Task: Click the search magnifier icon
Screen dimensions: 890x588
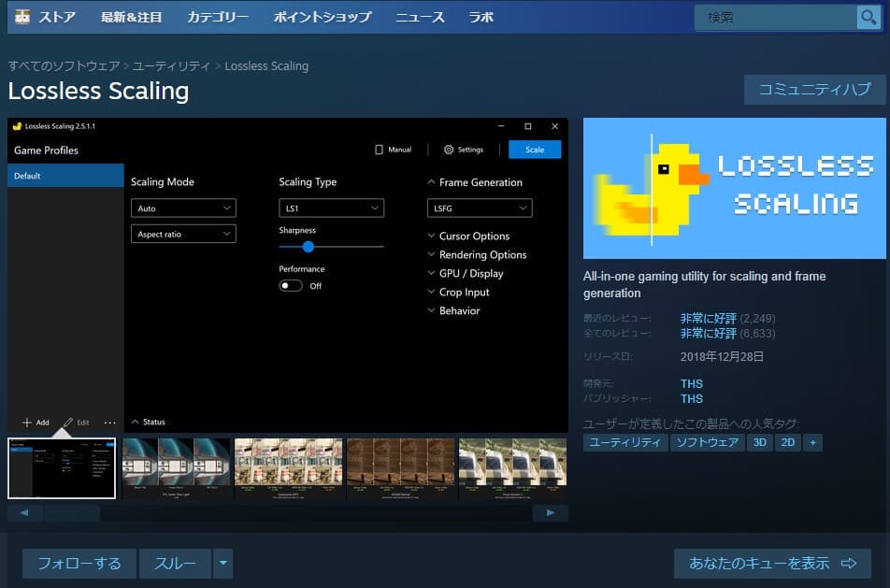Action: point(868,18)
